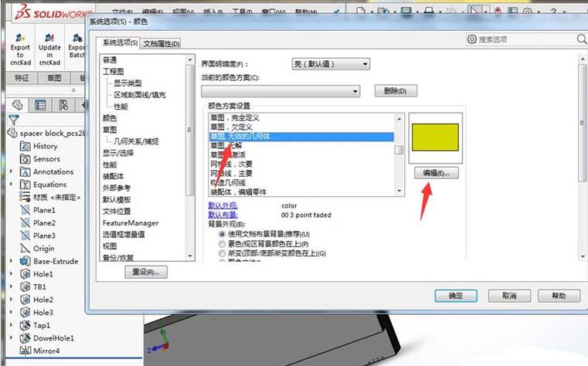The image size is (588, 366).
Task: Click the Sensors folder icon
Action: click(25, 159)
